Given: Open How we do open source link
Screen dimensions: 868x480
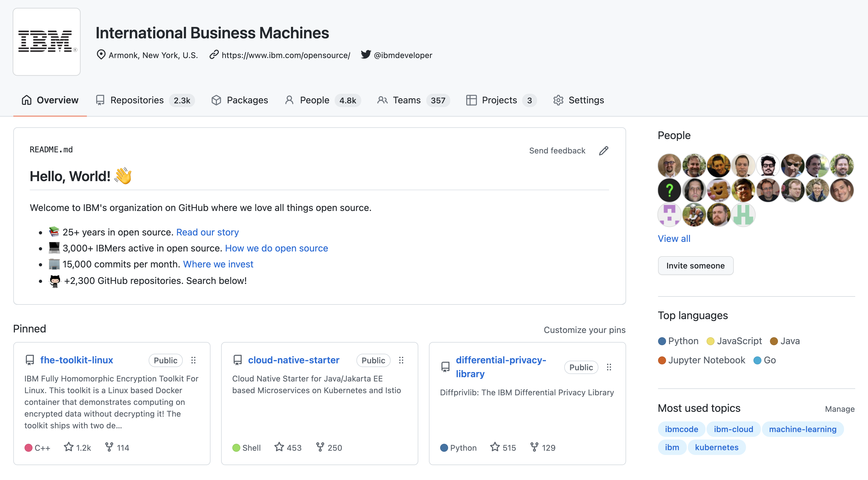Looking at the screenshot, I should 276,248.
